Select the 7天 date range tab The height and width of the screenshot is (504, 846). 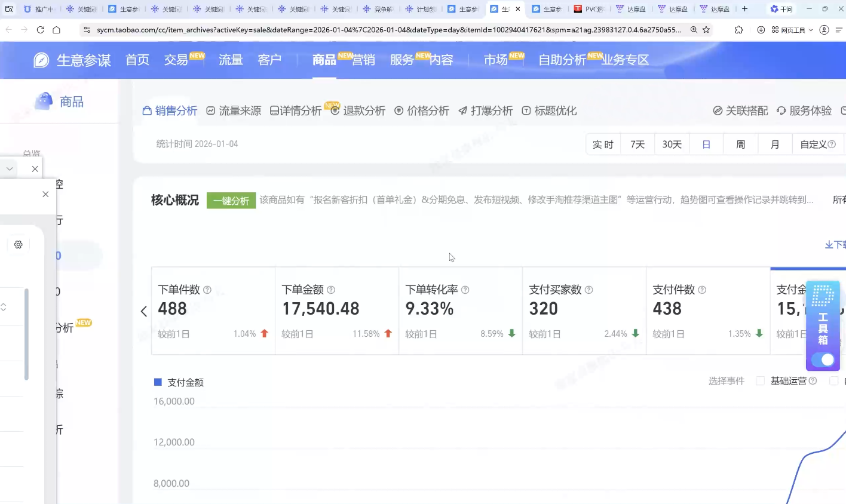click(x=637, y=144)
